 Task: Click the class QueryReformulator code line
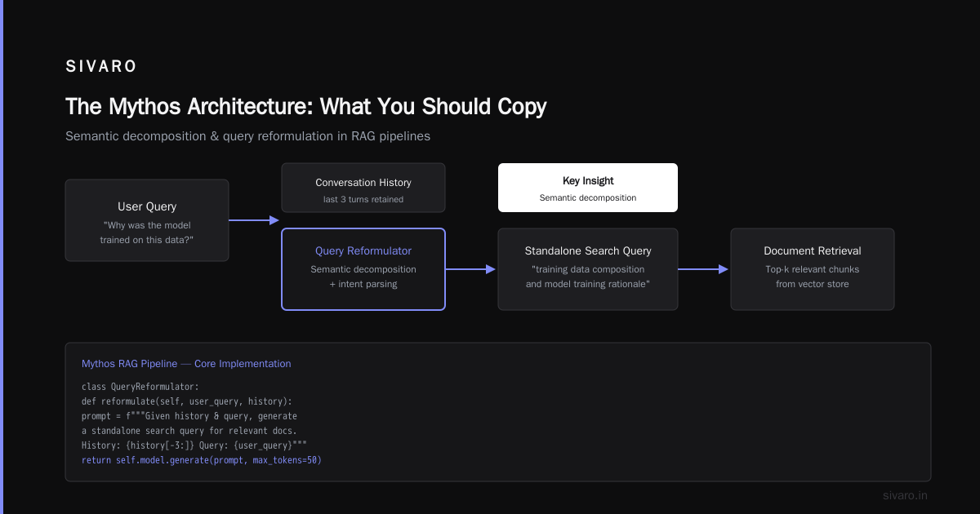click(140, 386)
